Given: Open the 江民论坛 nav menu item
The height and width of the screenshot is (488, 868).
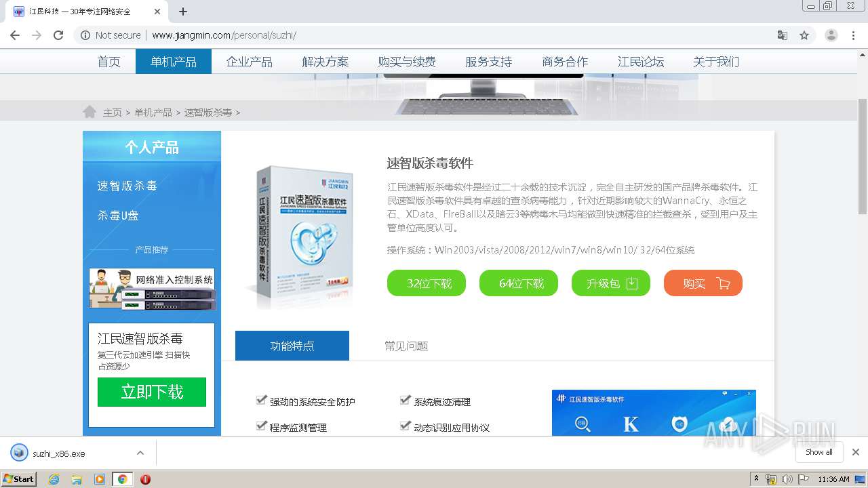Looking at the screenshot, I should [641, 62].
